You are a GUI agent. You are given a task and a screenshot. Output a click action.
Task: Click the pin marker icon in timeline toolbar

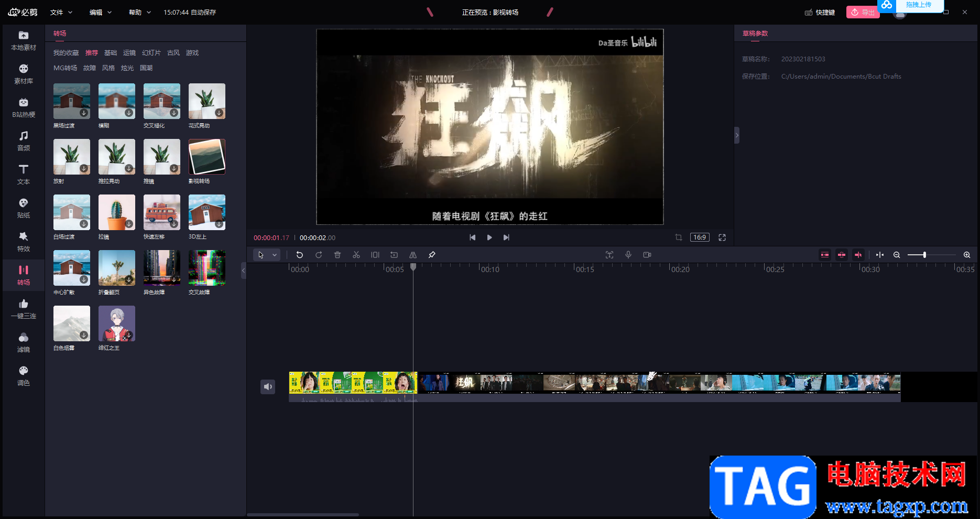tap(432, 255)
